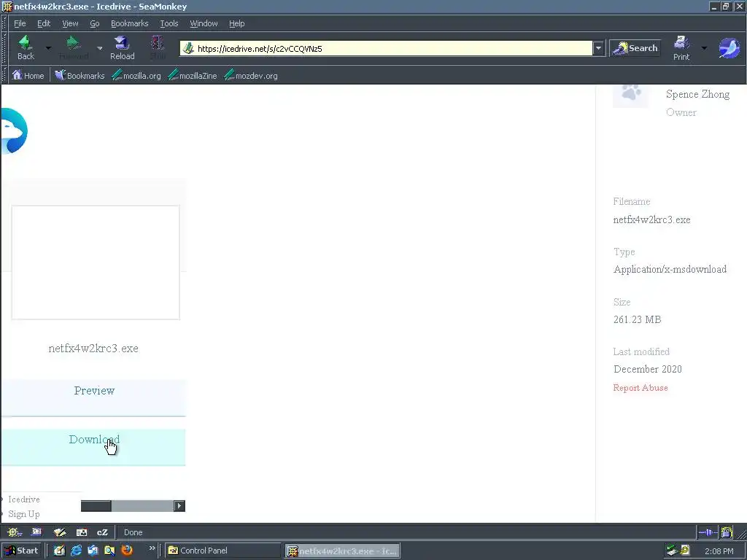Open the Bookmarks folder on the personal toolbar
Viewport: 747px width, 560px height.
pyautogui.click(x=80, y=75)
